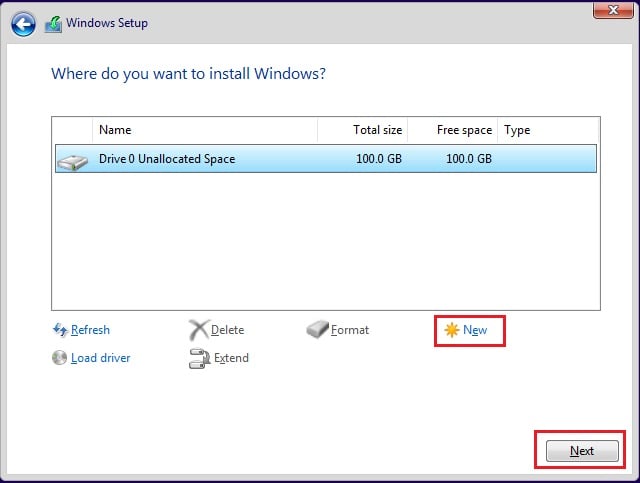640x483 pixels.
Task: Click the Format drive icon
Action: tap(317, 330)
